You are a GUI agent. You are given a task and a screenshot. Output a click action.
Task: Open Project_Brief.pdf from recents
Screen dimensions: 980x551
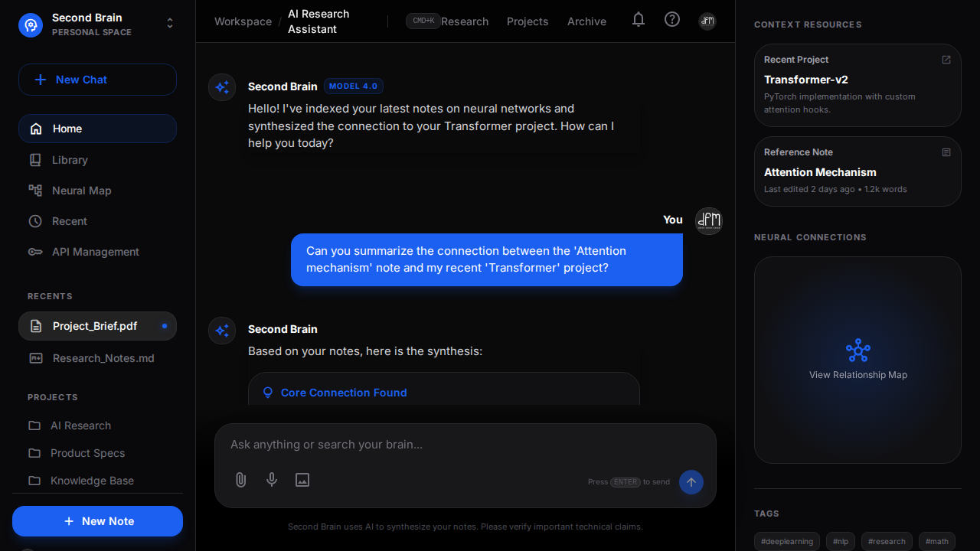(95, 326)
